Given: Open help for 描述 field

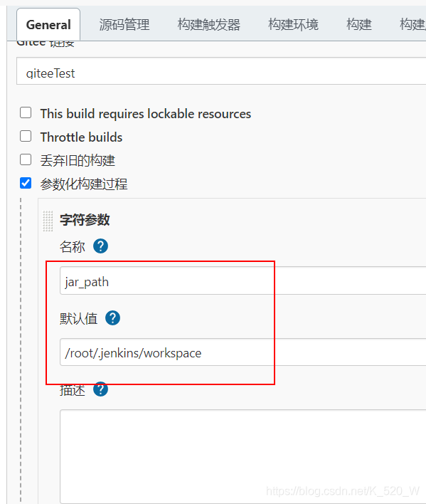Looking at the screenshot, I should (x=100, y=389).
